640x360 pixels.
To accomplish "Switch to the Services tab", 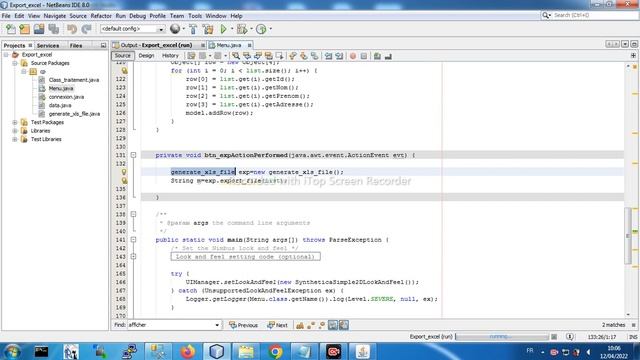I will point(48,46).
